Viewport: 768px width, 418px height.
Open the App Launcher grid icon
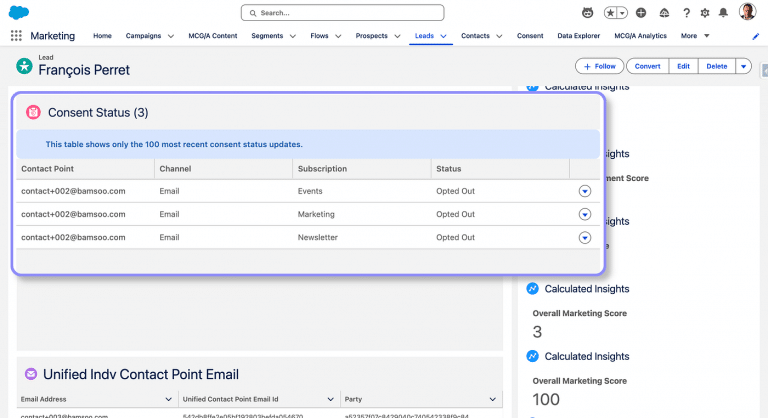pos(16,36)
